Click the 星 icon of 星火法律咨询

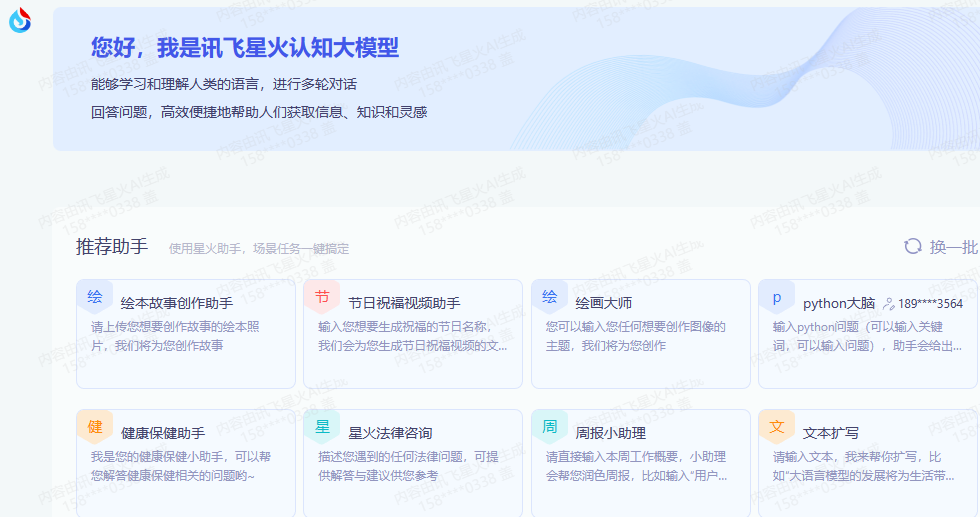click(322, 427)
